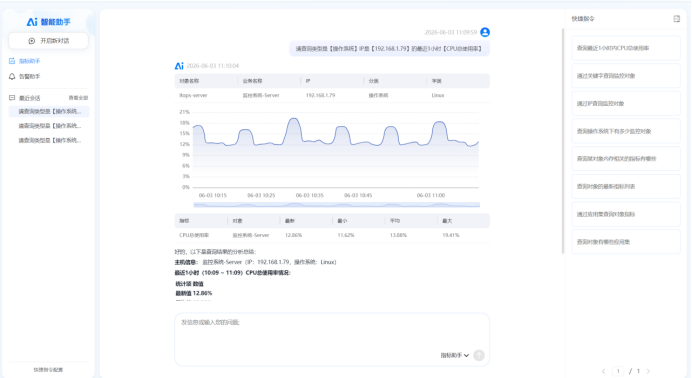
Task: Click the blue user avatar icon
Action: click(485, 32)
